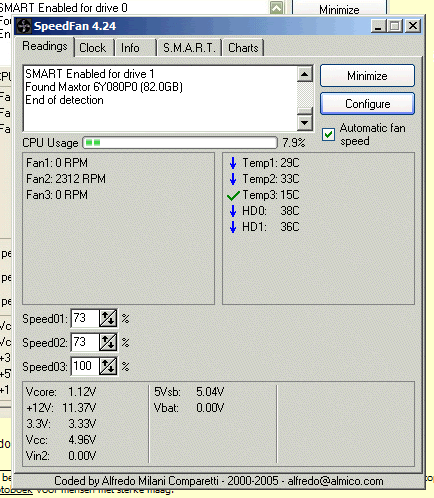
Task: Open the Configure dialog button
Action: [367, 104]
